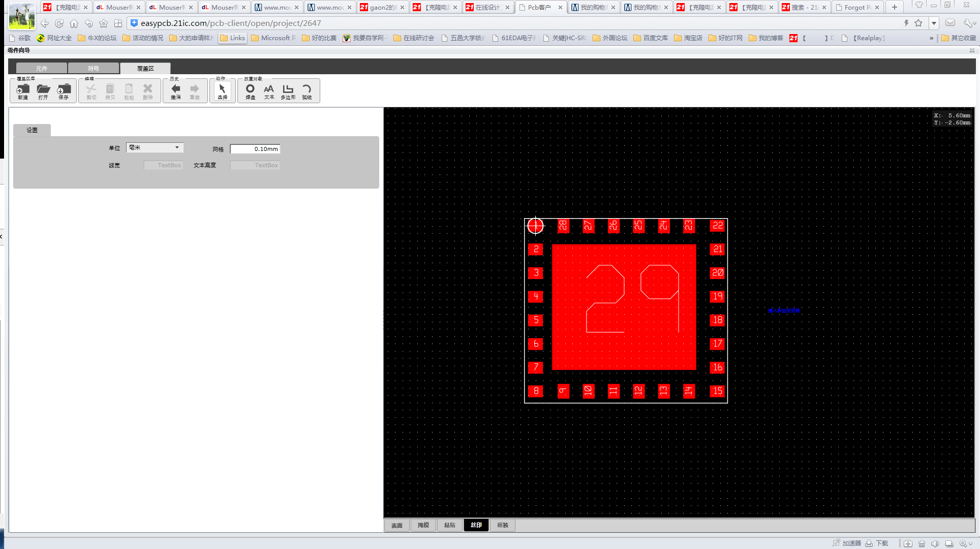This screenshot has width=980, height=549.
Task: Switch to the Forgot P... browser tab
Action: point(857,7)
